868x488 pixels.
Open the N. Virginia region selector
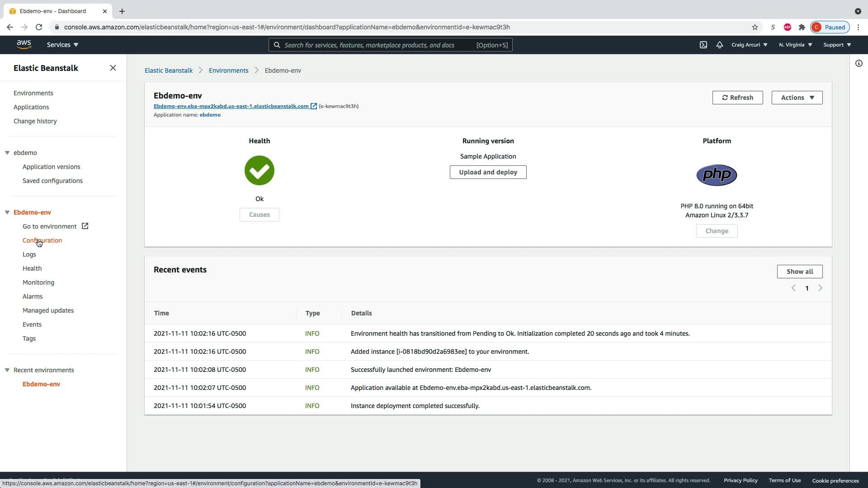pos(795,45)
